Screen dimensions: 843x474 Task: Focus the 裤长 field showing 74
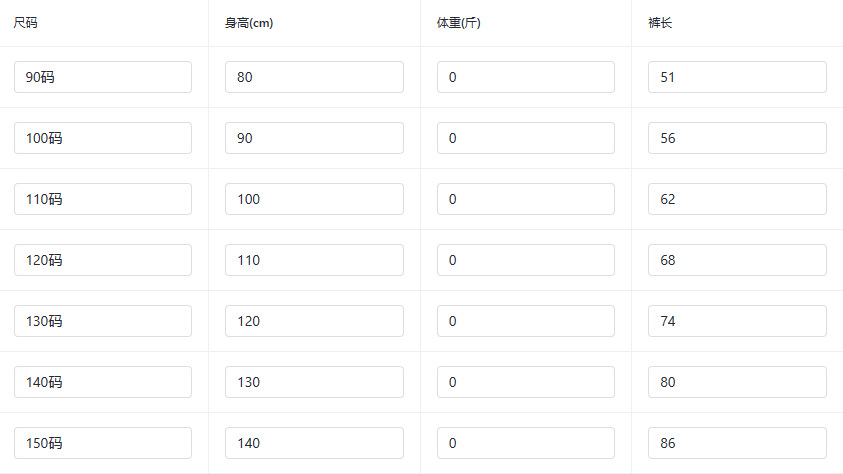point(737,321)
